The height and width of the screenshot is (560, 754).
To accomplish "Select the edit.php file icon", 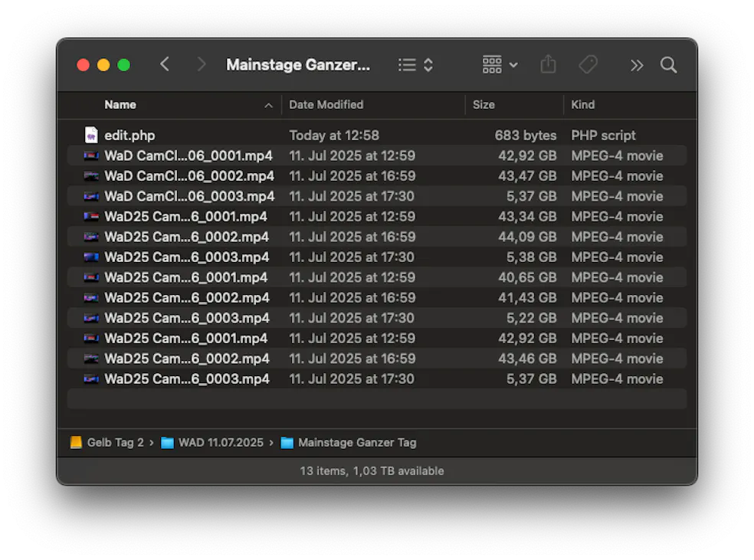I will pyautogui.click(x=91, y=135).
